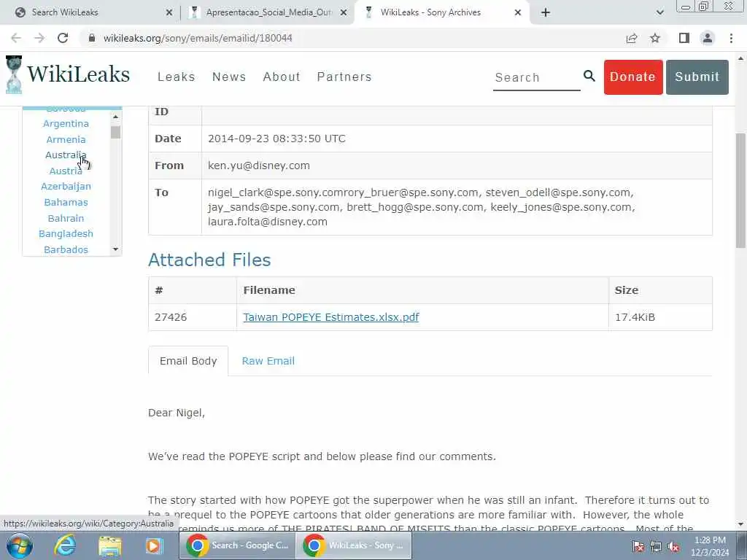Open the News menu
Screen dimensions: 747x560
point(229,77)
